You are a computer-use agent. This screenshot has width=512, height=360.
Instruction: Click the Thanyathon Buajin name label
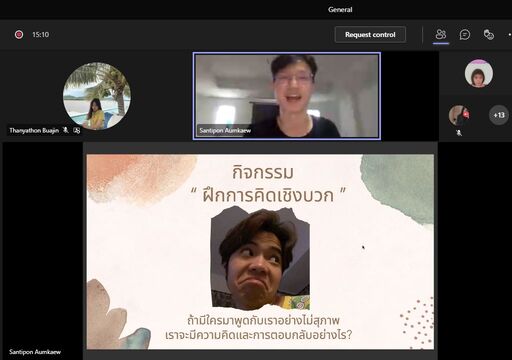[x=34, y=130]
